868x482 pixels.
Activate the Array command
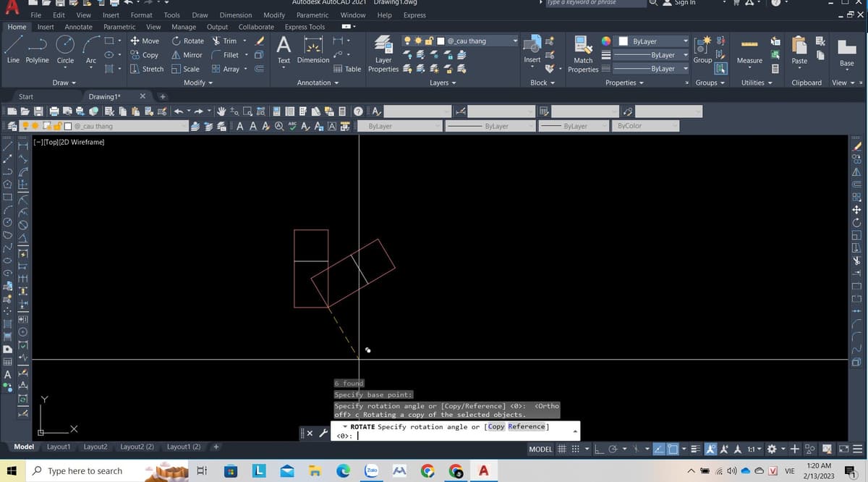[226, 69]
